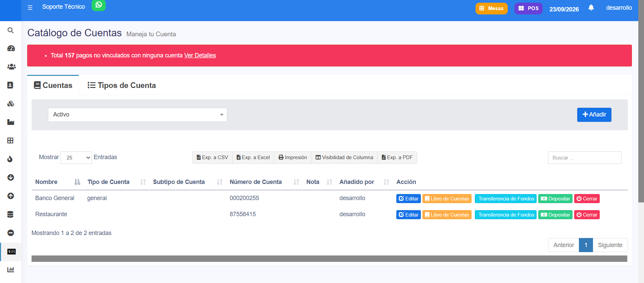Open WhatsApp technical support icon
644x283 pixels.
pos(99,5)
